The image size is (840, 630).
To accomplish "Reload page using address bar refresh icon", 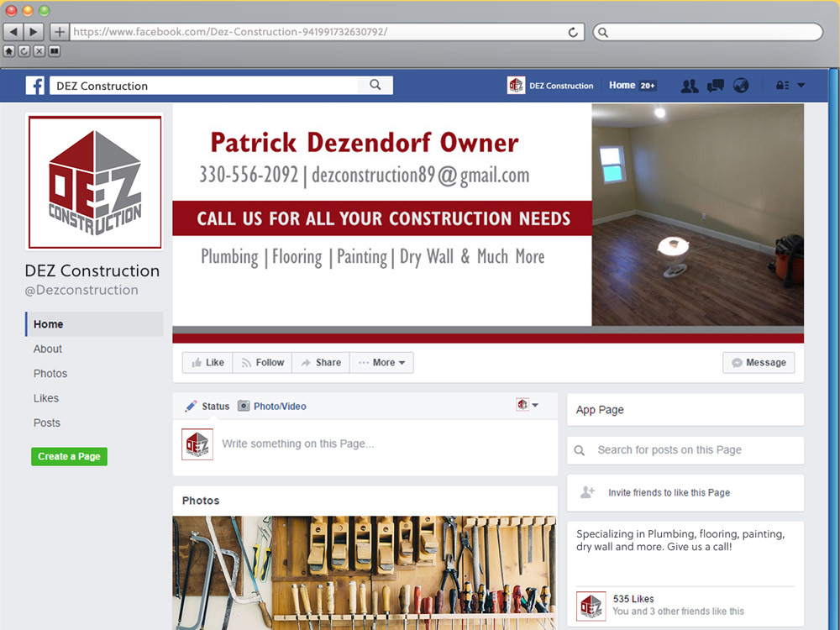I will [573, 32].
